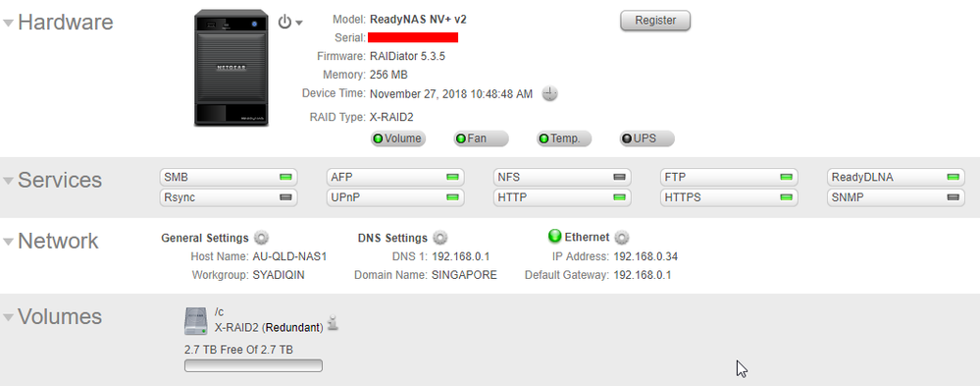
Task: Collapse the Network section
Action: [8, 242]
